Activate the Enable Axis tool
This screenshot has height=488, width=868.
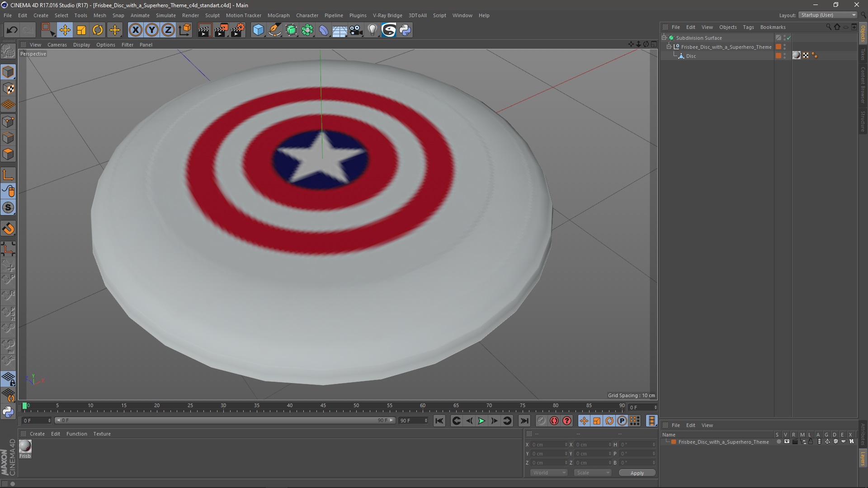(x=8, y=175)
